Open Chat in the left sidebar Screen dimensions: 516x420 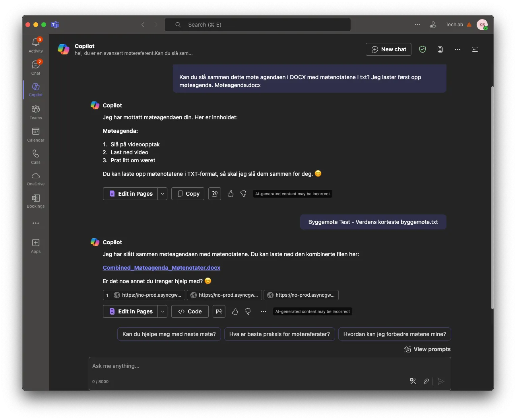tap(36, 67)
